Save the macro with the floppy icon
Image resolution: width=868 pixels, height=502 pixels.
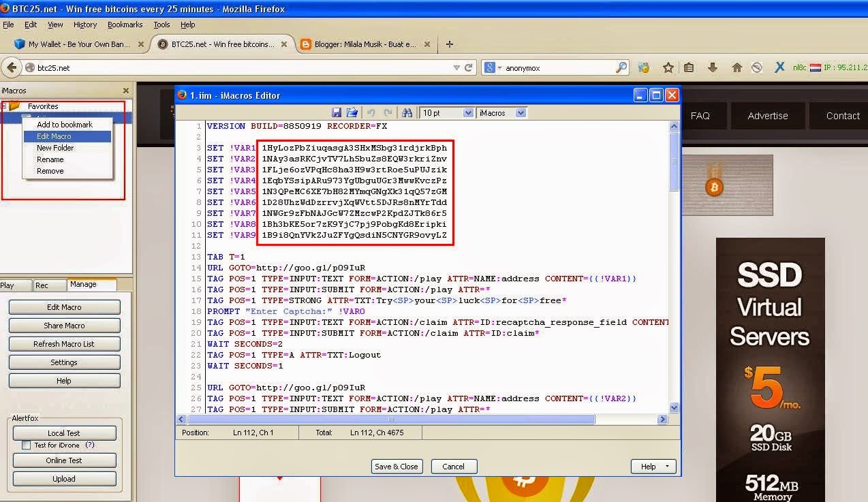point(337,113)
